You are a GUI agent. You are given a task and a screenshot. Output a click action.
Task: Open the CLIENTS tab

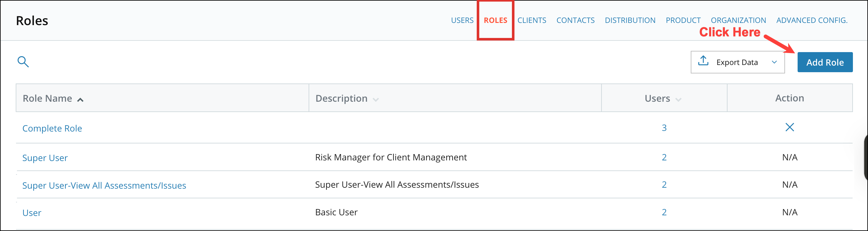click(532, 20)
